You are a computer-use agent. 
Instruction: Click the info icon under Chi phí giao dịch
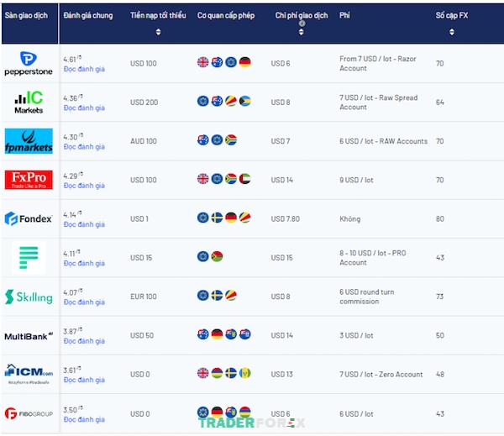tap(302, 24)
